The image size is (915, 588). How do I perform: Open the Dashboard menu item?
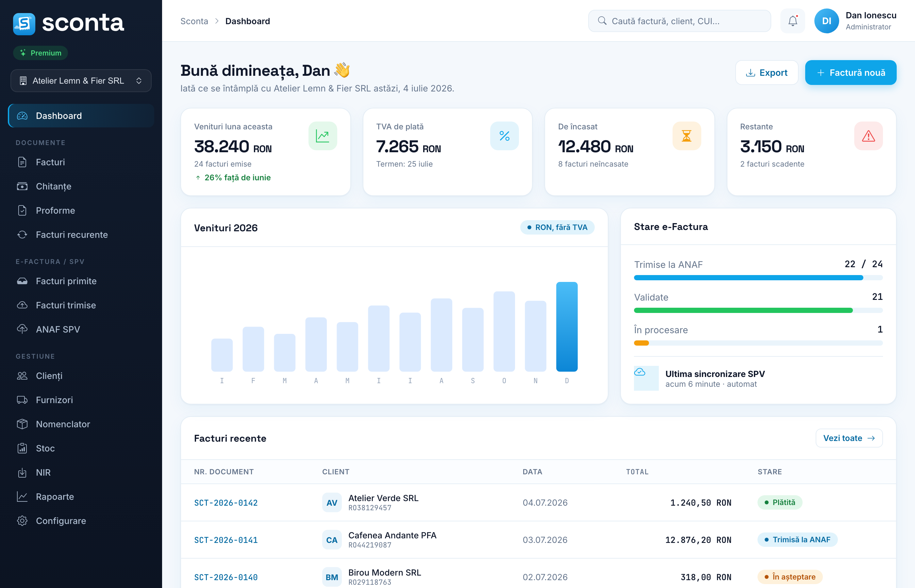click(x=81, y=116)
